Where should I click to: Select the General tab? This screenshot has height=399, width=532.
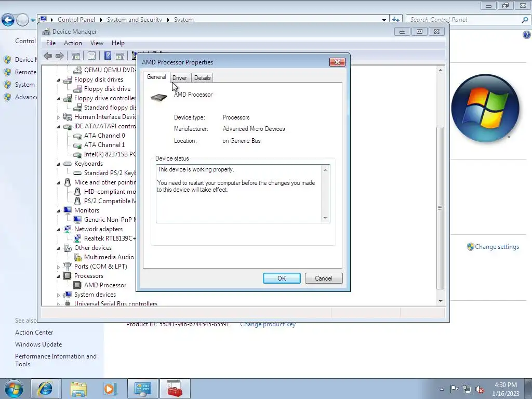156,77
